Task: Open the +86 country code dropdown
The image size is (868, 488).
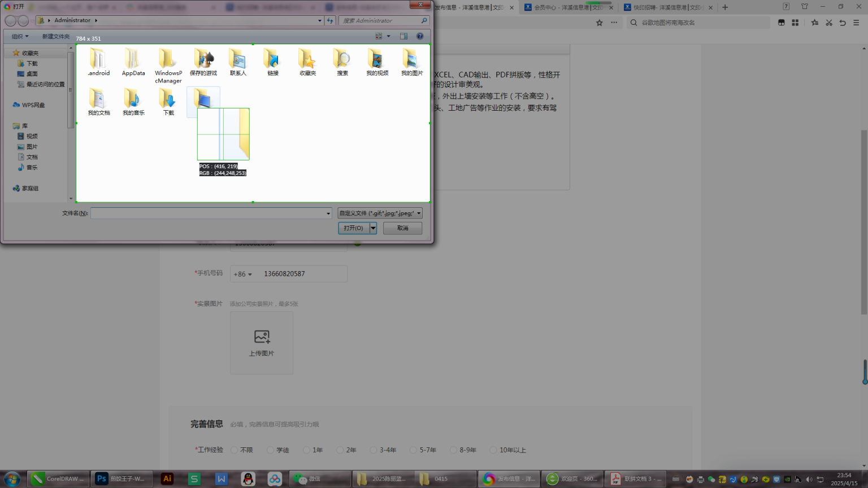Action: coord(243,274)
